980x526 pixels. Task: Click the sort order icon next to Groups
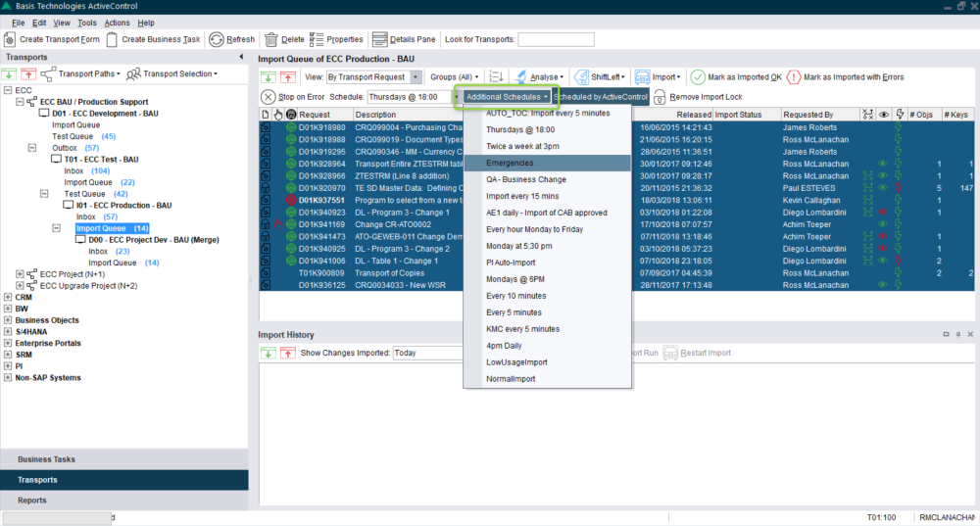(x=496, y=76)
